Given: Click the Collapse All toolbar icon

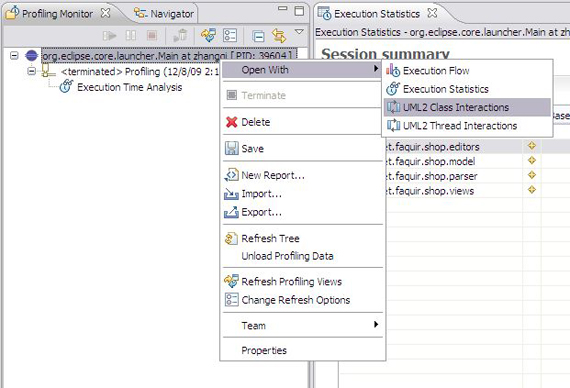Looking at the screenshot, I should (258, 36).
